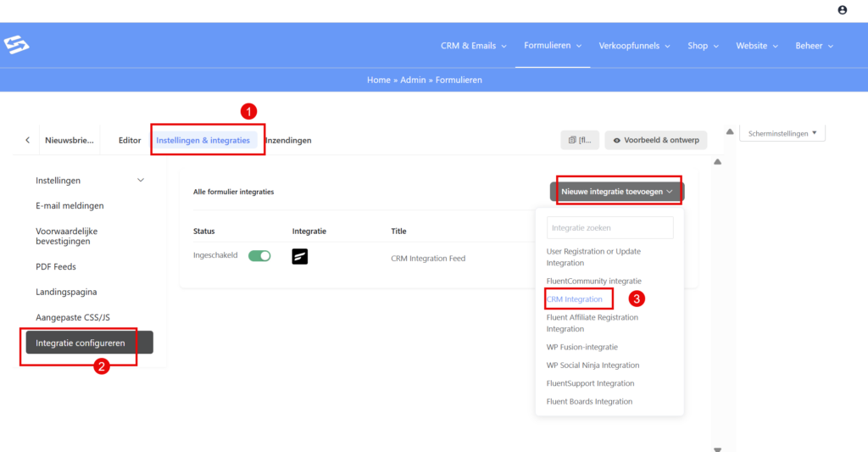Screen dimensions: 868x452
Task: Open Voorbeeld & ontwerp preview
Action: pos(655,140)
